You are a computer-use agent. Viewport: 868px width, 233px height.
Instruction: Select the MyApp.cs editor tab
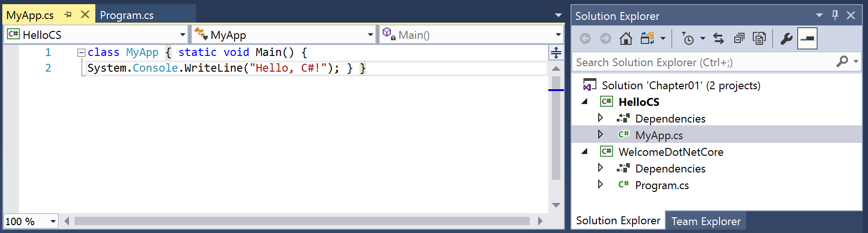30,15
